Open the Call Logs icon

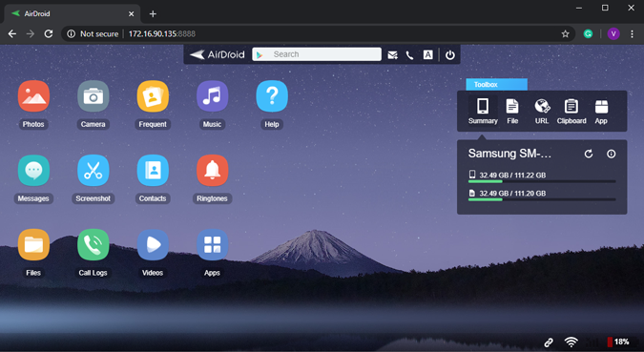[93, 245]
